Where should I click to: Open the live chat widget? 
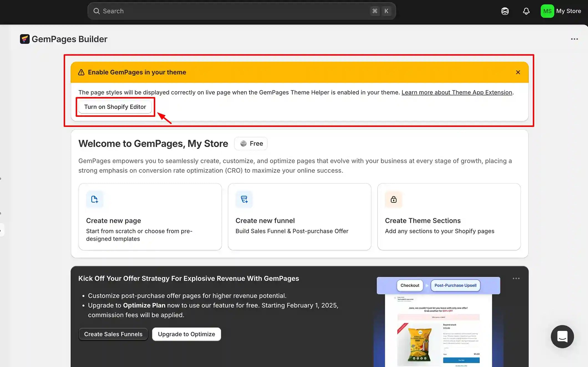click(562, 337)
